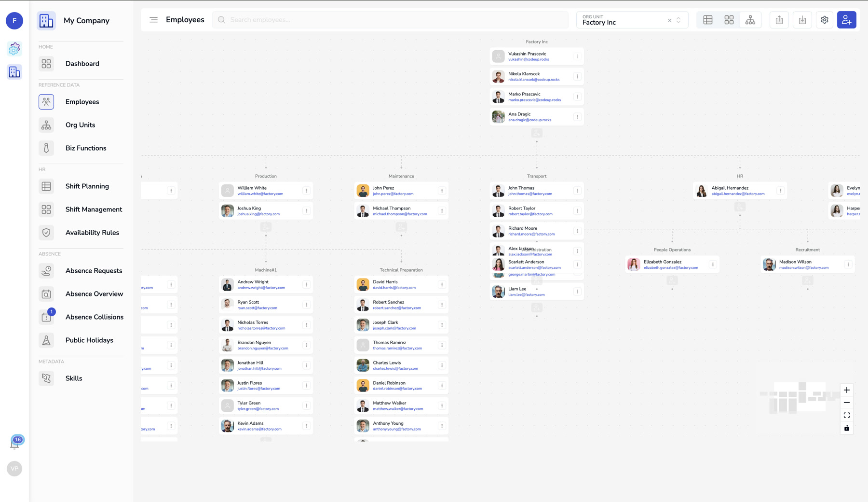868x502 pixels.
Task: Click Robert Taylor's avatar photo
Action: point(498,211)
